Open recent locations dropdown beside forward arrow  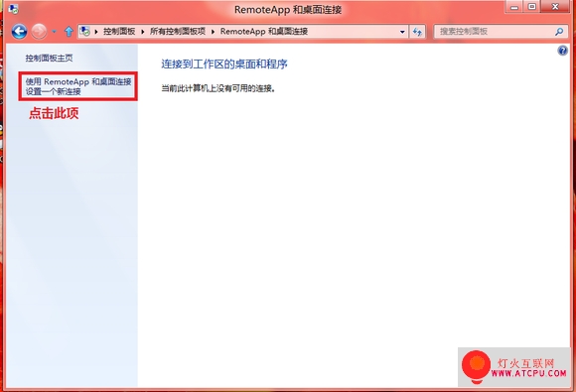click(54, 32)
